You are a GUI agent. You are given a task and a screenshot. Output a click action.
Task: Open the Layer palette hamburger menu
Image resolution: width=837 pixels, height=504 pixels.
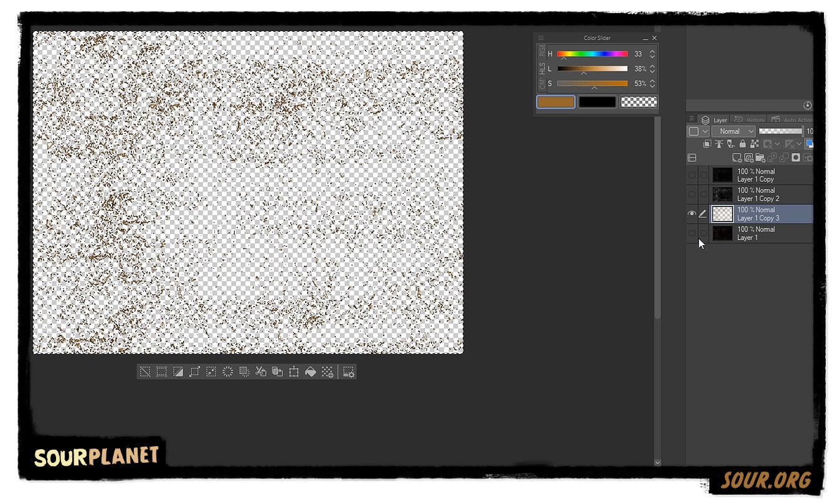[x=691, y=118]
